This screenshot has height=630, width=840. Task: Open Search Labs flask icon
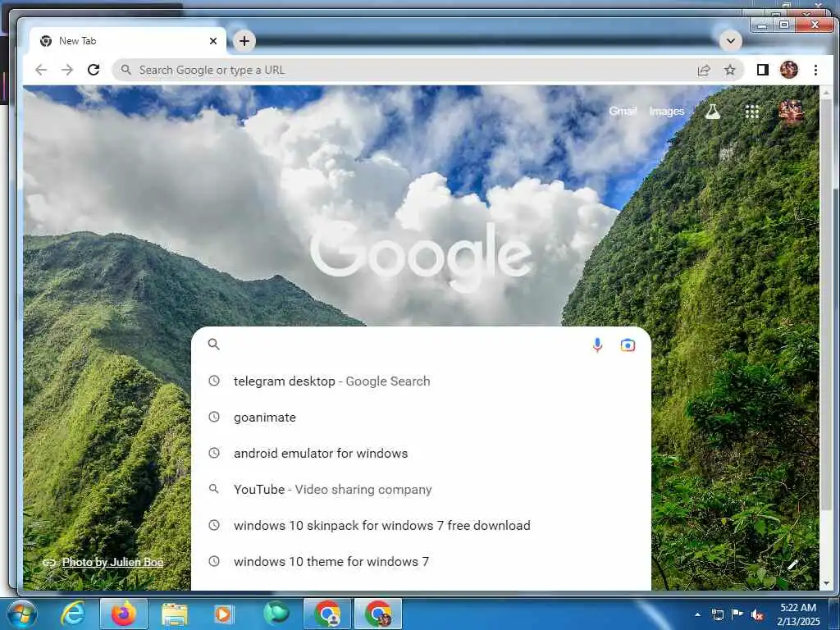(712, 112)
